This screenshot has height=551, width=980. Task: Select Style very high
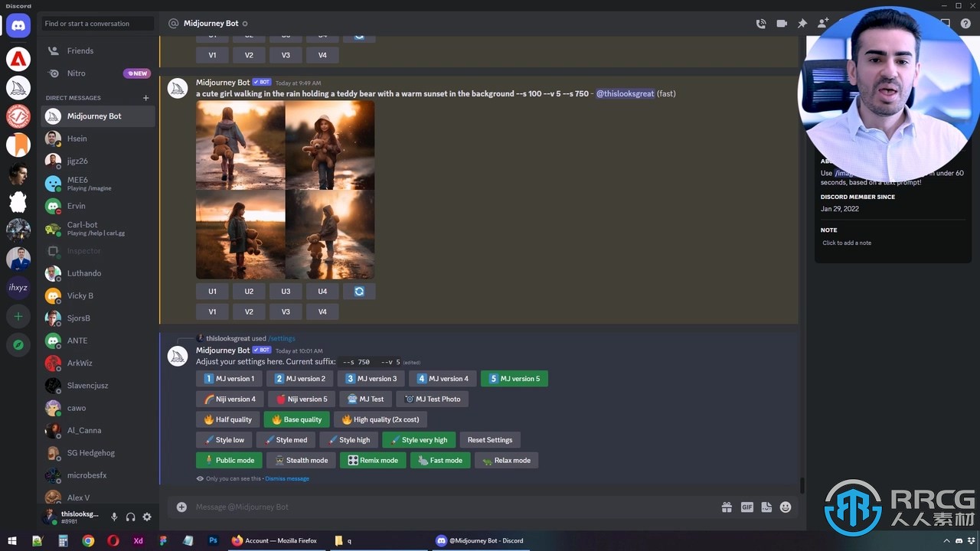click(x=419, y=440)
